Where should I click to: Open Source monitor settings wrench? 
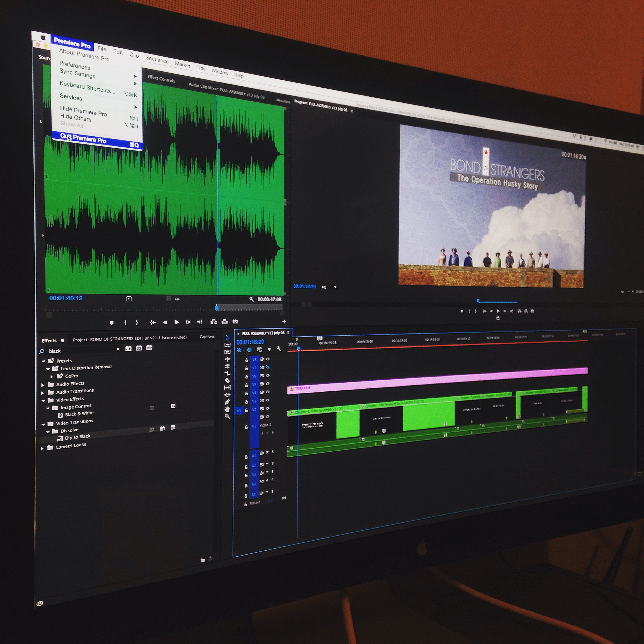[x=251, y=299]
